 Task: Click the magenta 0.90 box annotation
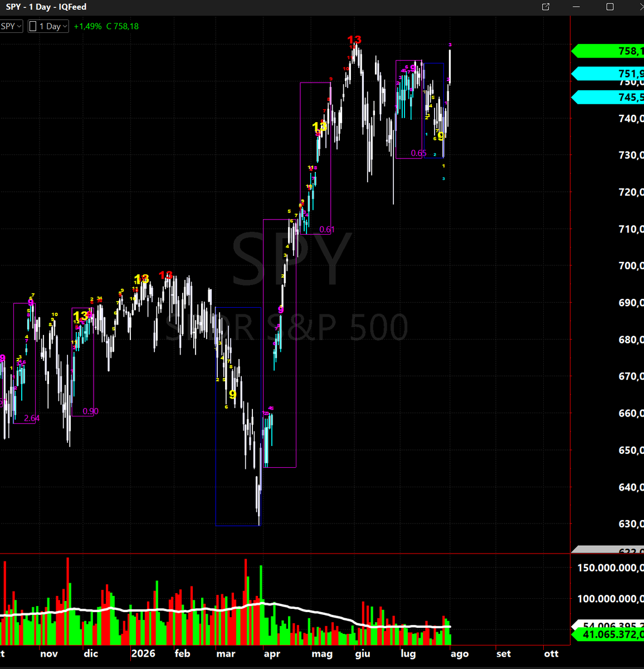tap(90, 411)
